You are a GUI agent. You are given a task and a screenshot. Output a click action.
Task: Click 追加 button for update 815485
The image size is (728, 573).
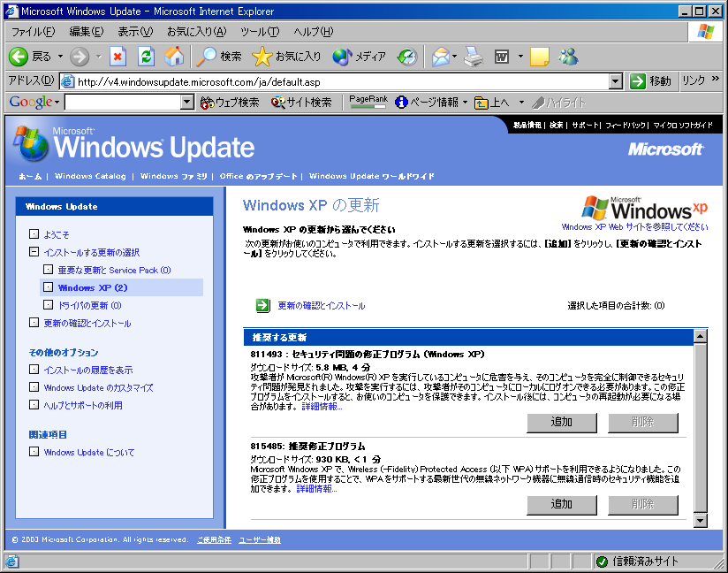click(x=562, y=504)
